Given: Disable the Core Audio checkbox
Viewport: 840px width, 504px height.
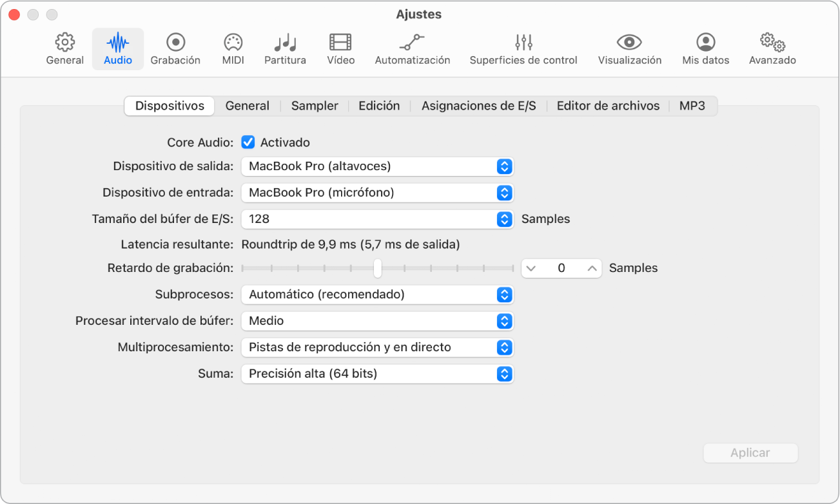Looking at the screenshot, I should [248, 142].
